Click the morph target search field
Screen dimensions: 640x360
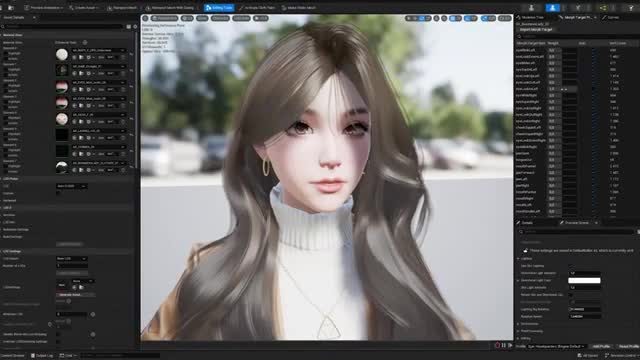(x=578, y=36)
